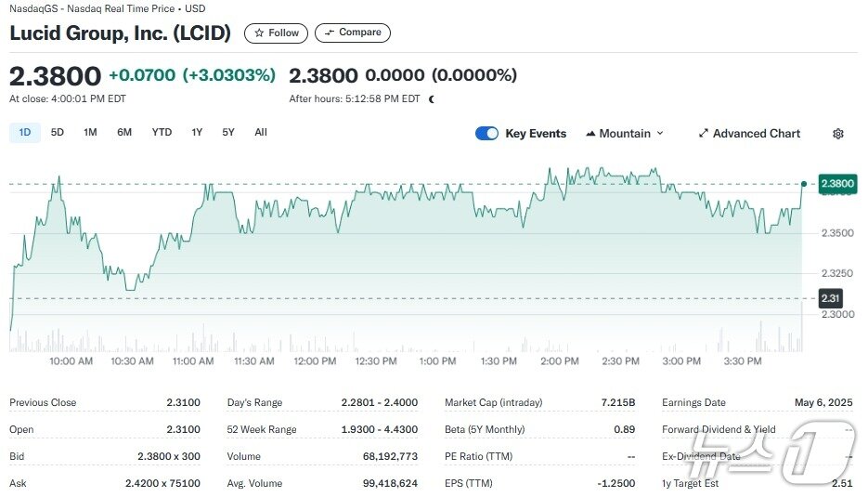Select the 1D time range tab
Screen dimensions: 868x497
pyautogui.click(x=25, y=133)
